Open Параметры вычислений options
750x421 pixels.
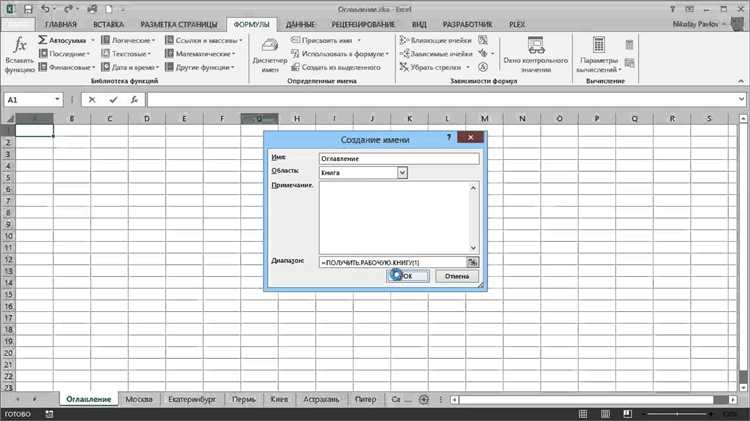pos(599,55)
